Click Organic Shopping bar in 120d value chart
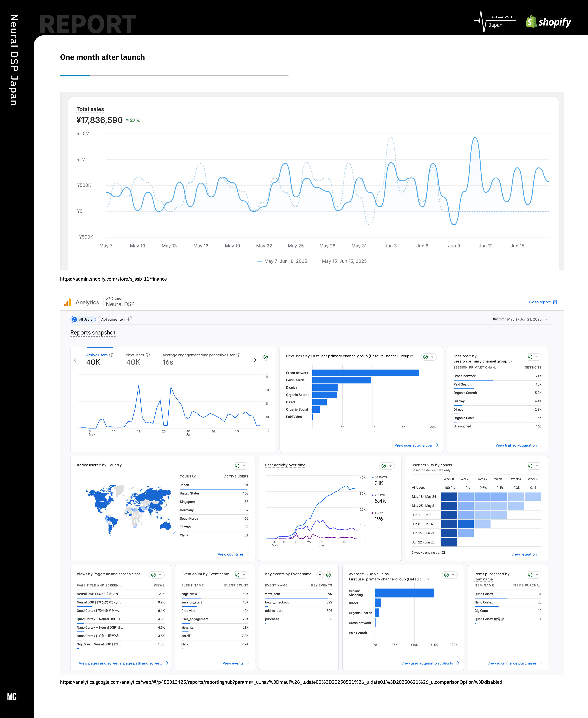Screen dimensions: 588x718 [x=404, y=593]
